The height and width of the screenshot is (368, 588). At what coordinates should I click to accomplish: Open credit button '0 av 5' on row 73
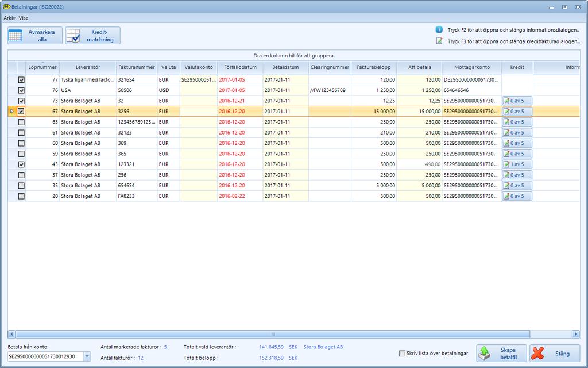(517, 101)
